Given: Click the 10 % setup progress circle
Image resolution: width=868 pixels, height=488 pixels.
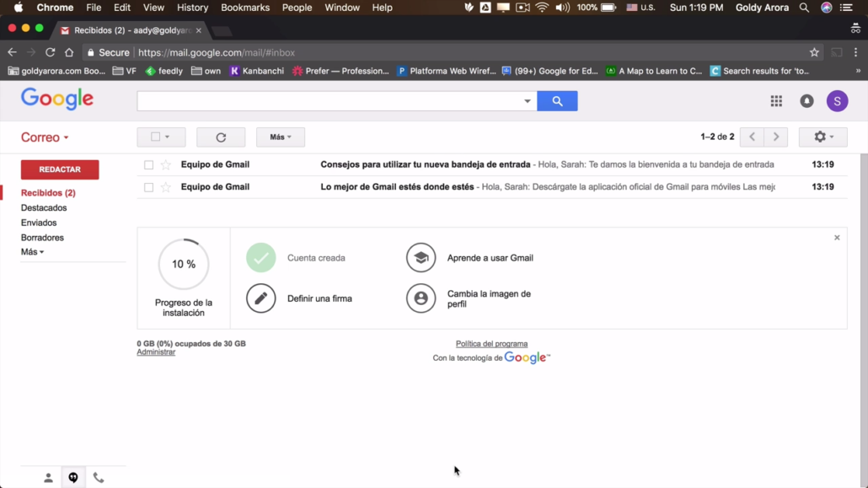Looking at the screenshot, I should (x=184, y=264).
